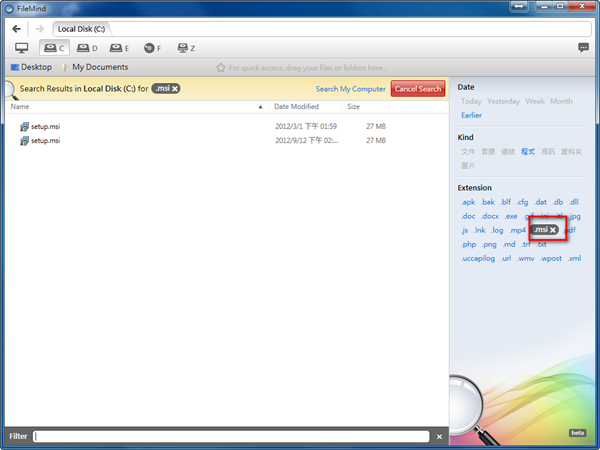This screenshot has width=600, height=450.
Task: Filter by .wmv extension
Action: point(526,259)
